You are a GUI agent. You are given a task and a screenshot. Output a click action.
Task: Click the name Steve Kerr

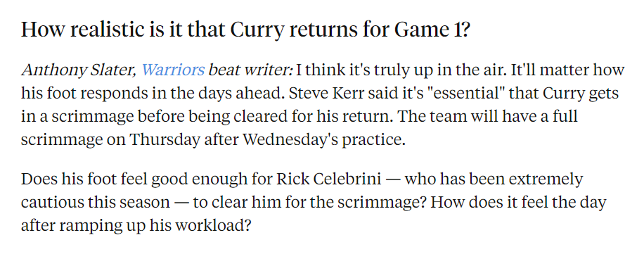326,94
